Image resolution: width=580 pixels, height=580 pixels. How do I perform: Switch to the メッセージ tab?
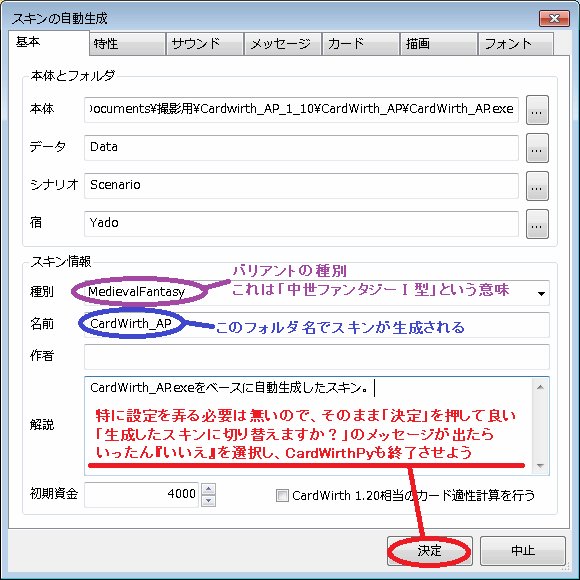pos(283,44)
